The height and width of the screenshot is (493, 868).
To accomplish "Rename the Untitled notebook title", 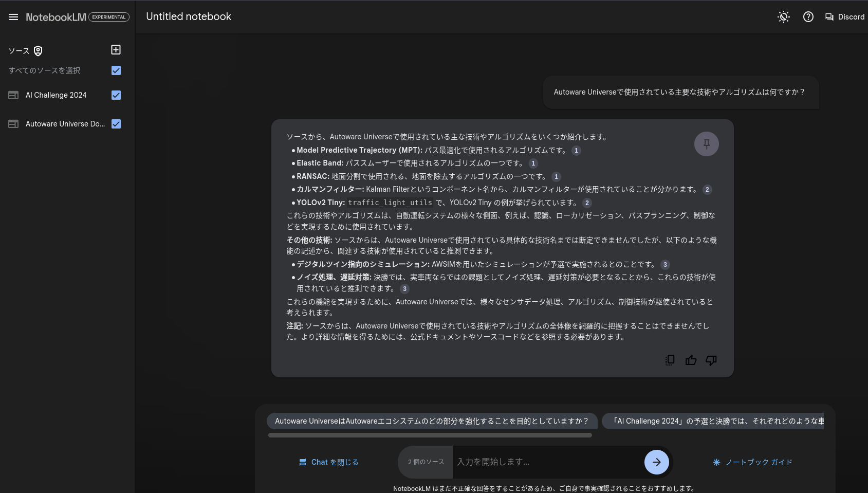I will [189, 16].
